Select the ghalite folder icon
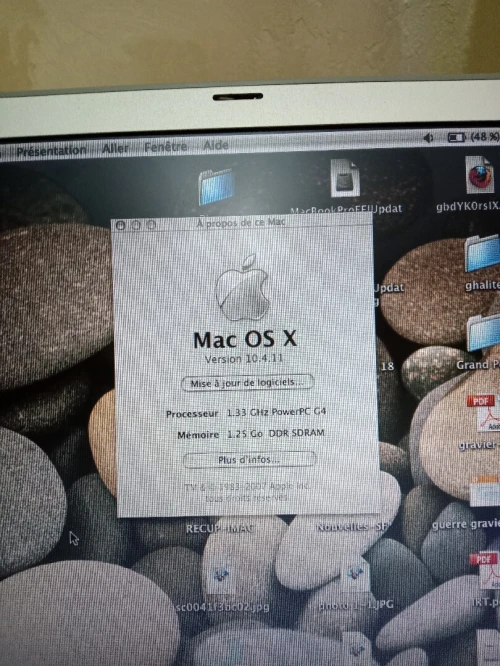The height and width of the screenshot is (666, 500). pos(482,253)
